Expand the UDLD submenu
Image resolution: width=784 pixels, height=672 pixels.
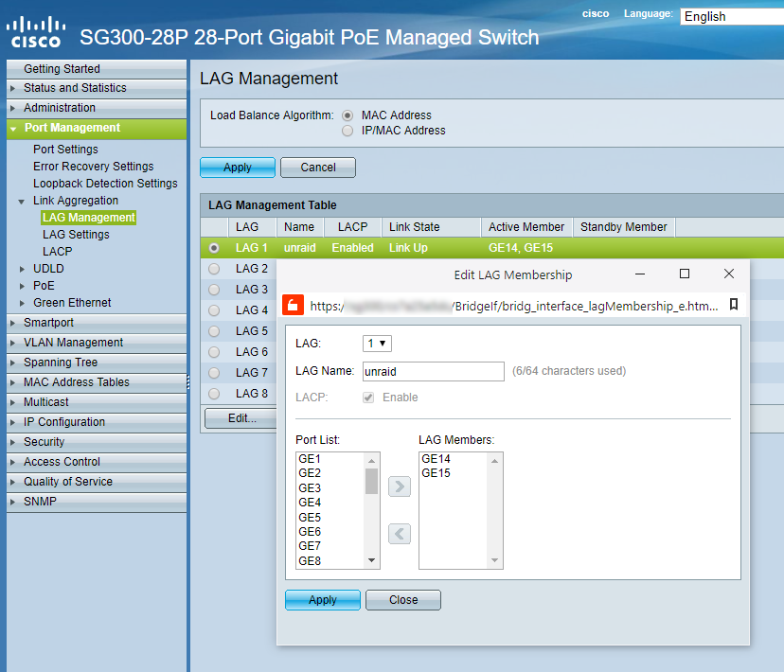22,269
